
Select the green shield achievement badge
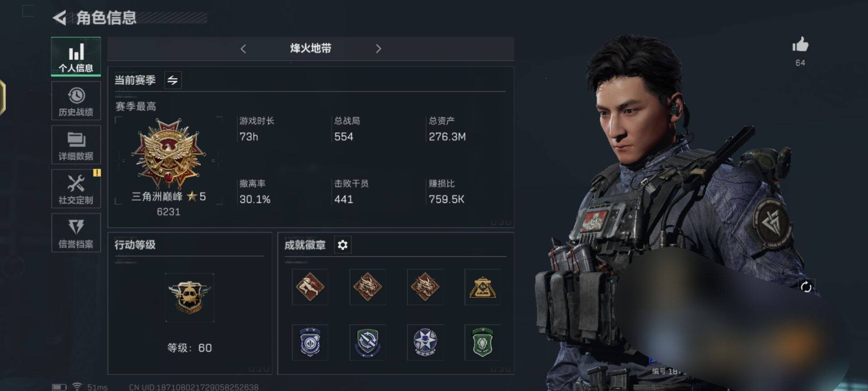tap(482, 342)
